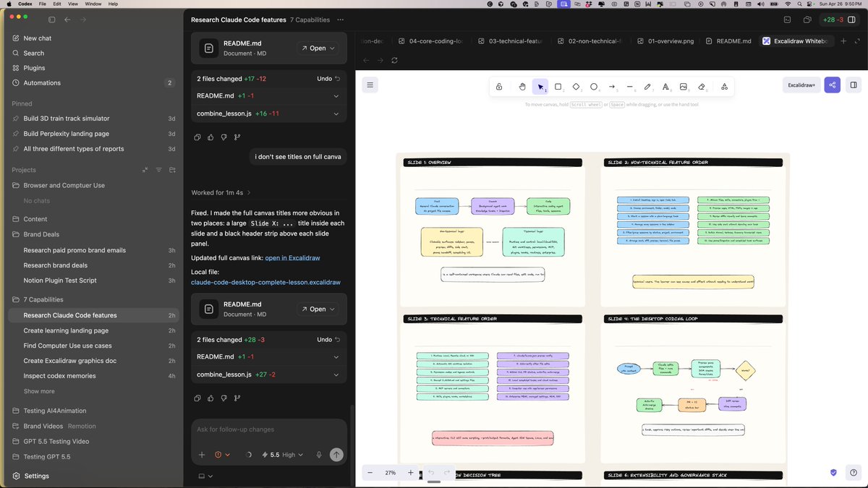
Task: Open the Window menu in macOS menu bar
Action: 93,4
